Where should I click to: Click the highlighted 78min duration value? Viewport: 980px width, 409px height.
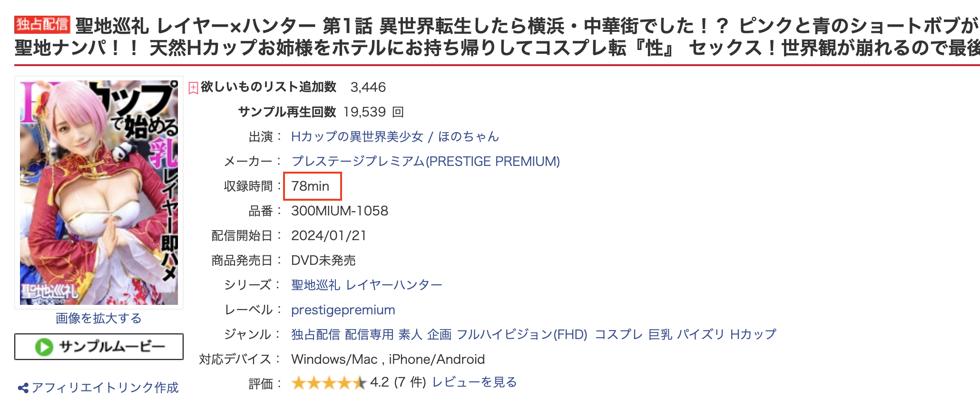tap(311, 186)
